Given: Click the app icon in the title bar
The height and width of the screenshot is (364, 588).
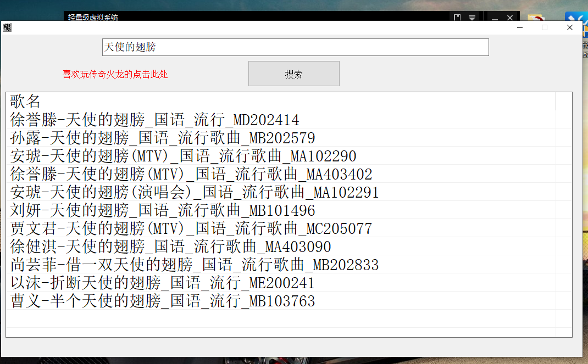Looking at the screenshot, I should tap(7, 27).
